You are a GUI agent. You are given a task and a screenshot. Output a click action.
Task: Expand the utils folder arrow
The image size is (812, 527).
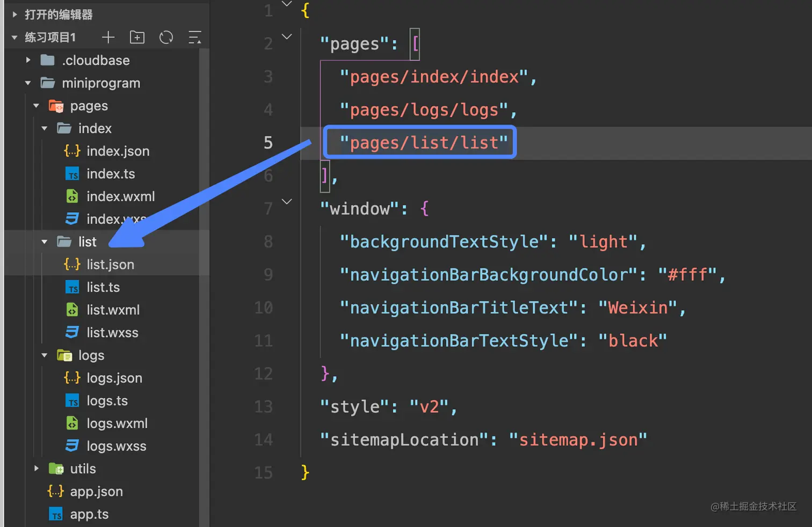click(x=36, y=469)
